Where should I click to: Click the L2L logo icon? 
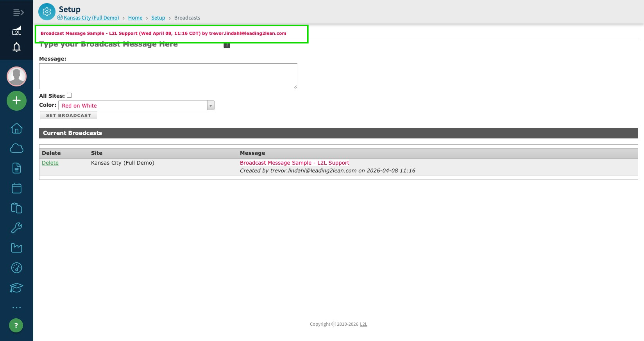click(x=16, y=31)
